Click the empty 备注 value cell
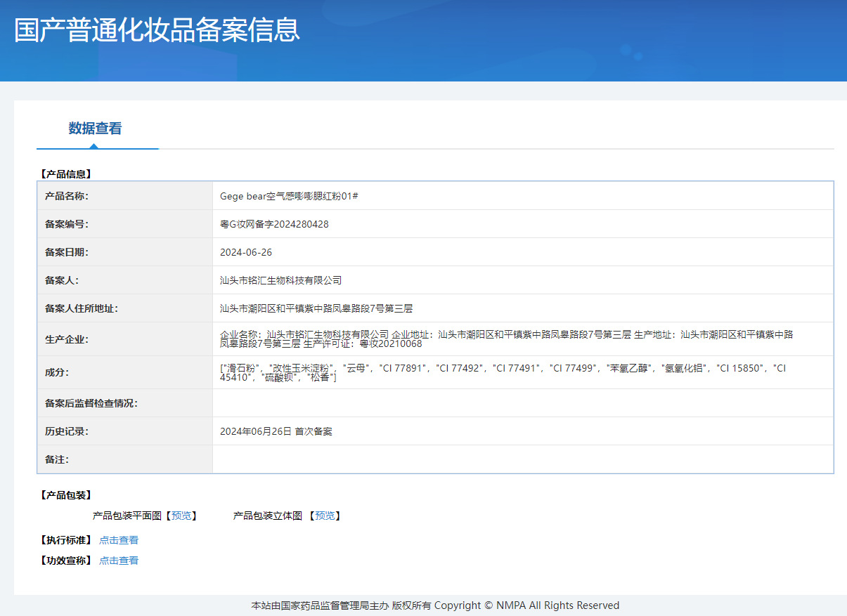 pos(522,459)
